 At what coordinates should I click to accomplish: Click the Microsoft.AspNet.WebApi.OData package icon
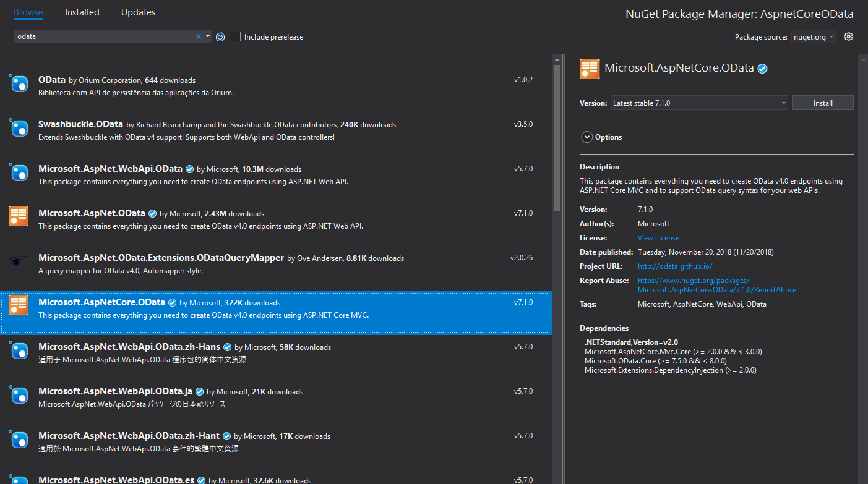coord(19,172)
